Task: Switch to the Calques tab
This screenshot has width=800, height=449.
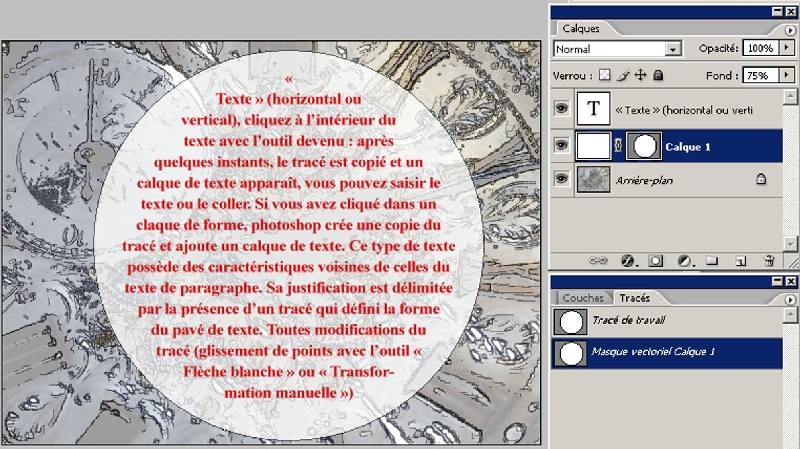Action: tap(581, 29)
